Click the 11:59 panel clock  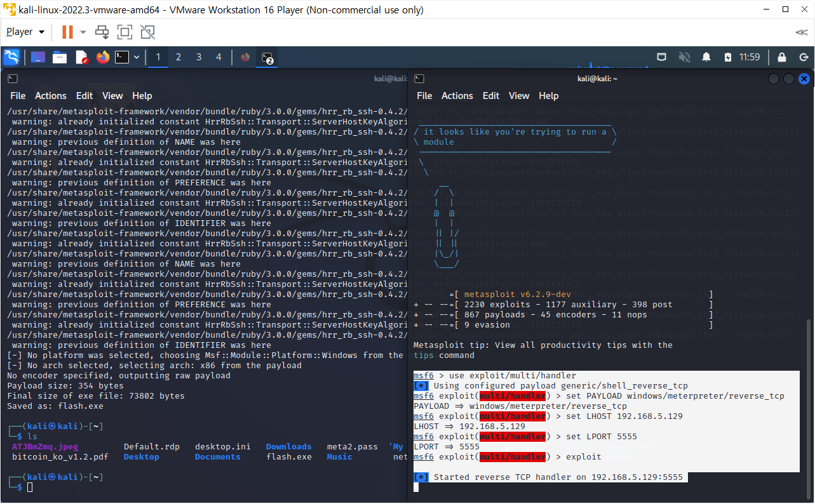tap(750, 57)
